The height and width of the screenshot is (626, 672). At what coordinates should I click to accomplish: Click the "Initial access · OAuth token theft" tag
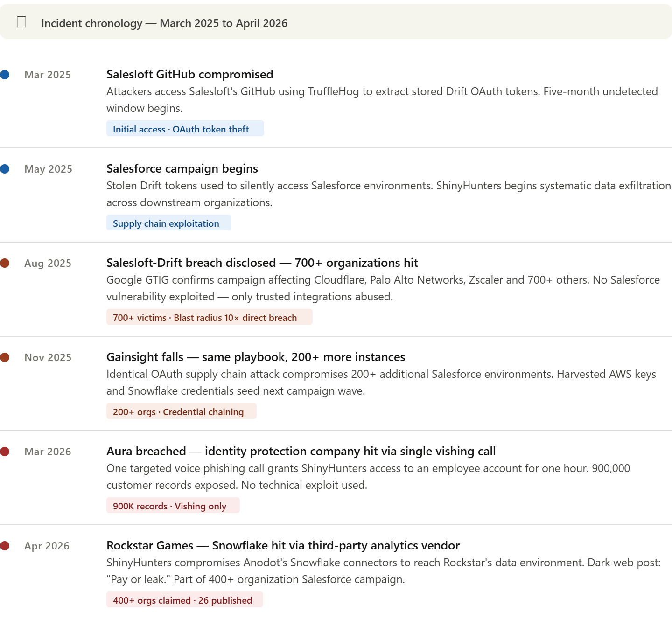click(185, 129)
